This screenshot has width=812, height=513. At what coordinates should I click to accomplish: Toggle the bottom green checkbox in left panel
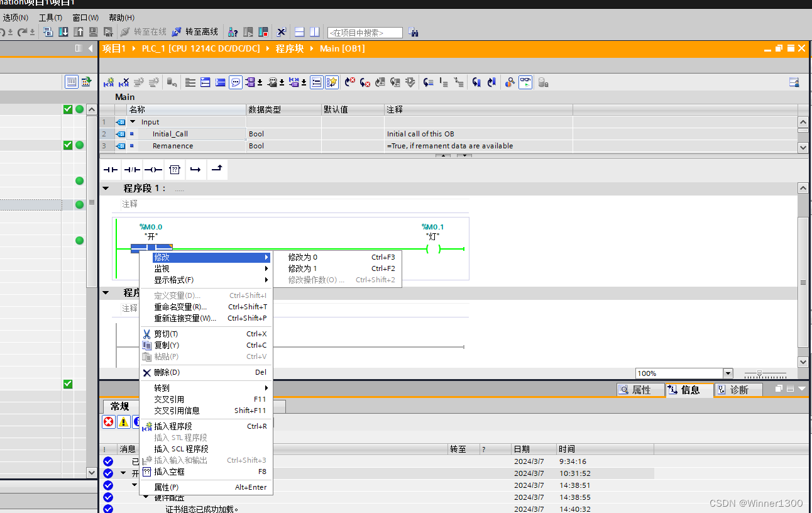(x=68, y=384)
